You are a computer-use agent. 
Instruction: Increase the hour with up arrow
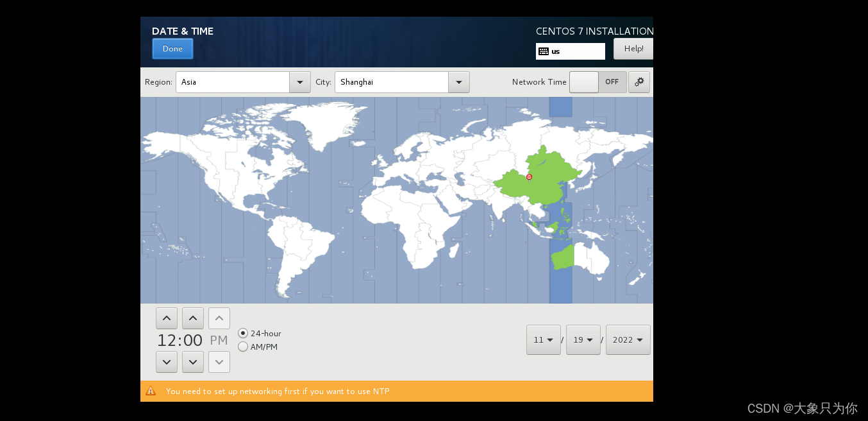pos(167,318)
